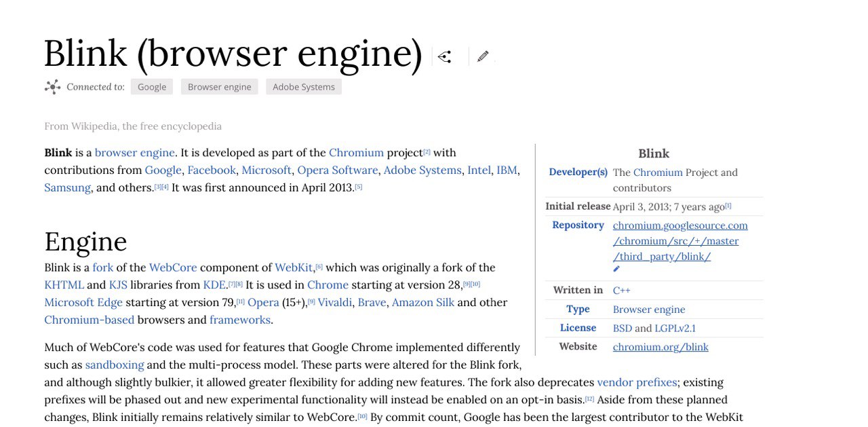Click the Type label in the infobox
Screen dimensions: 868x427
pyautogui.click(x=578, y=310)
